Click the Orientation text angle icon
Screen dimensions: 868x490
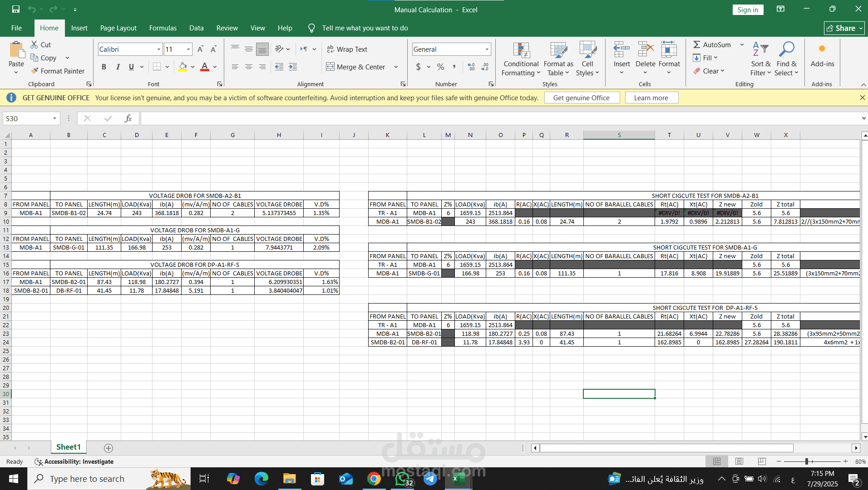click(x=279, y=49)
